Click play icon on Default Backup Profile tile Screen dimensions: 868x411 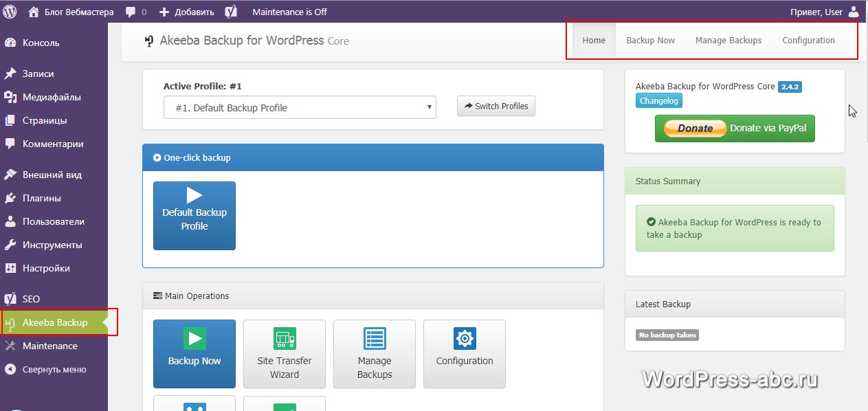pos(194,195)
